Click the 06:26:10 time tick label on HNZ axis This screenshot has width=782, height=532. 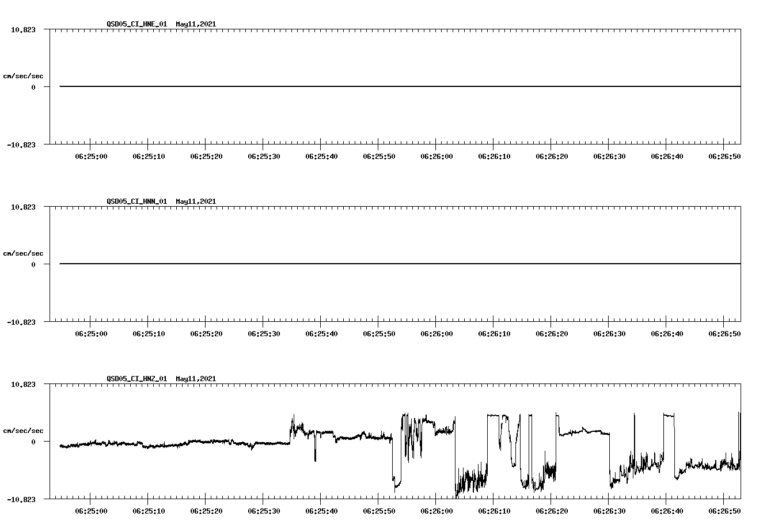click(x=494, y=509)
